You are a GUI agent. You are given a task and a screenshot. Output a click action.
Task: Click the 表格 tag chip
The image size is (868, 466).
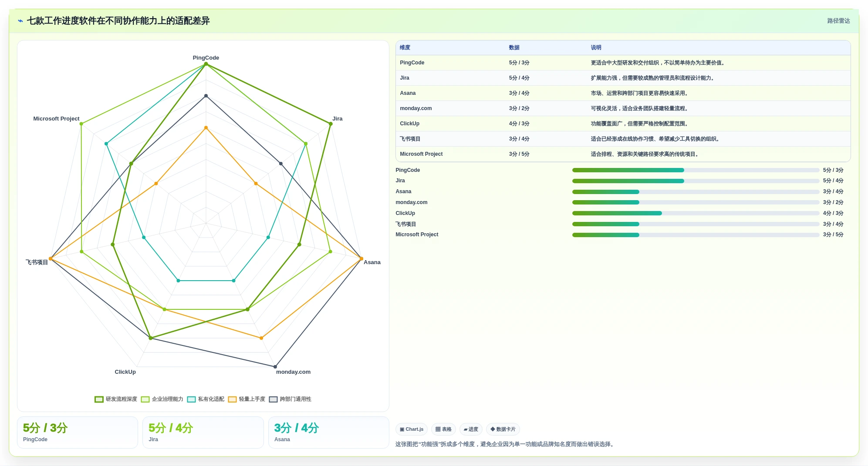click(443, 429)
